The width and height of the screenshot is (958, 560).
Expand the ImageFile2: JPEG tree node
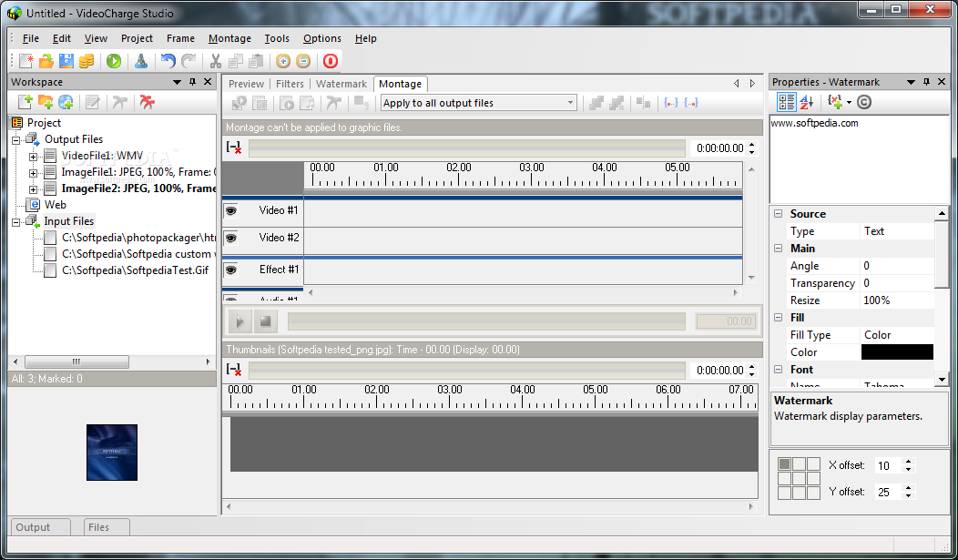point(33,189)
